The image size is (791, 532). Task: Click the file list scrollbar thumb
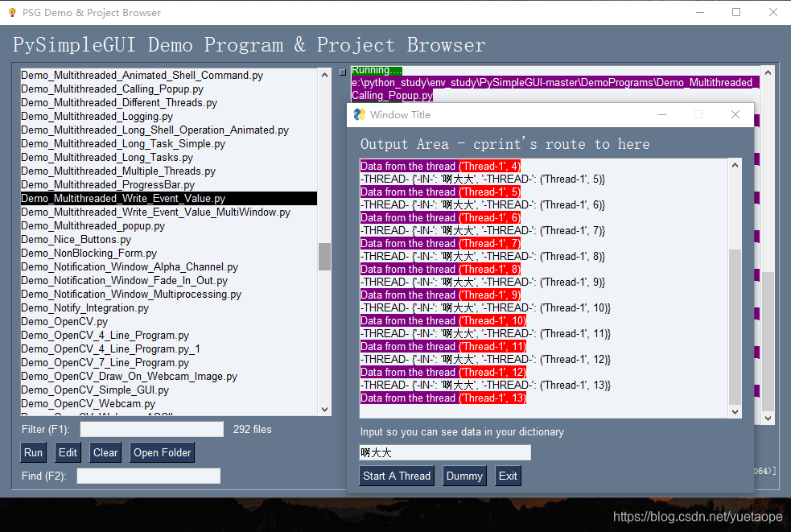click(x=325, y=257)
